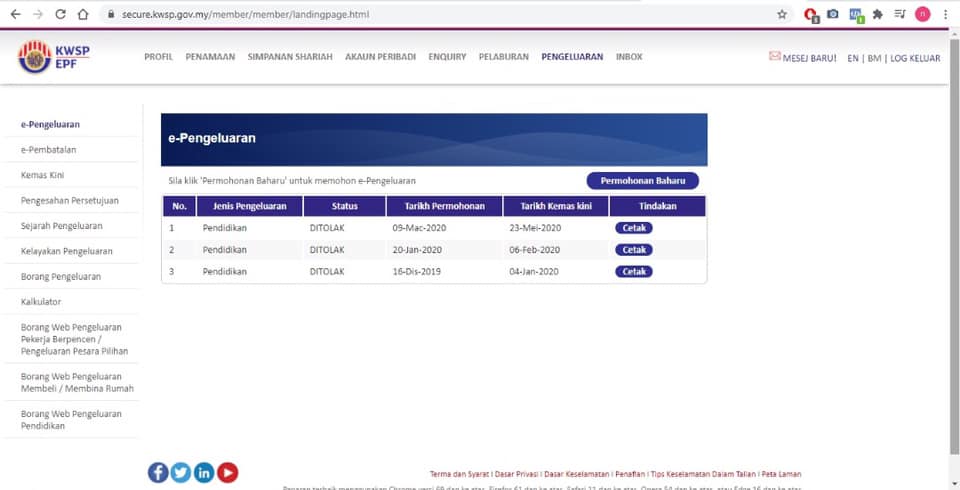
Task: Click Cetak for the 20-Jan-2020 application
Action: 634,250
